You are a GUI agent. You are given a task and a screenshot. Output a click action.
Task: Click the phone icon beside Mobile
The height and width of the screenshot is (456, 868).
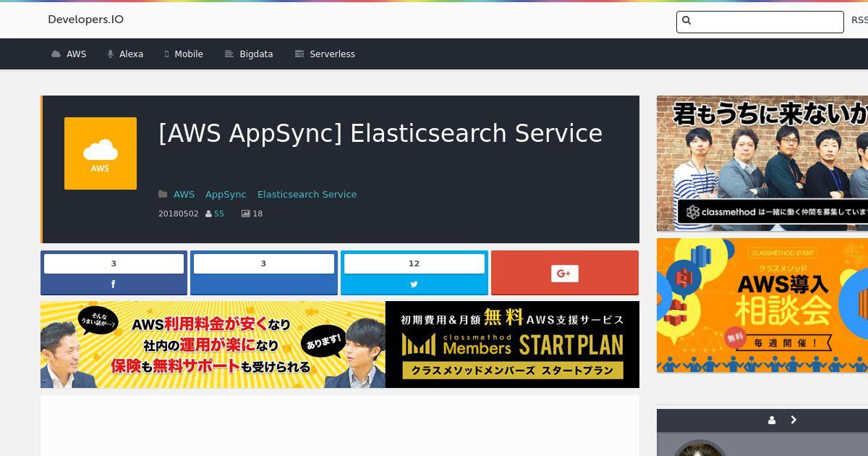coord(166,54)
